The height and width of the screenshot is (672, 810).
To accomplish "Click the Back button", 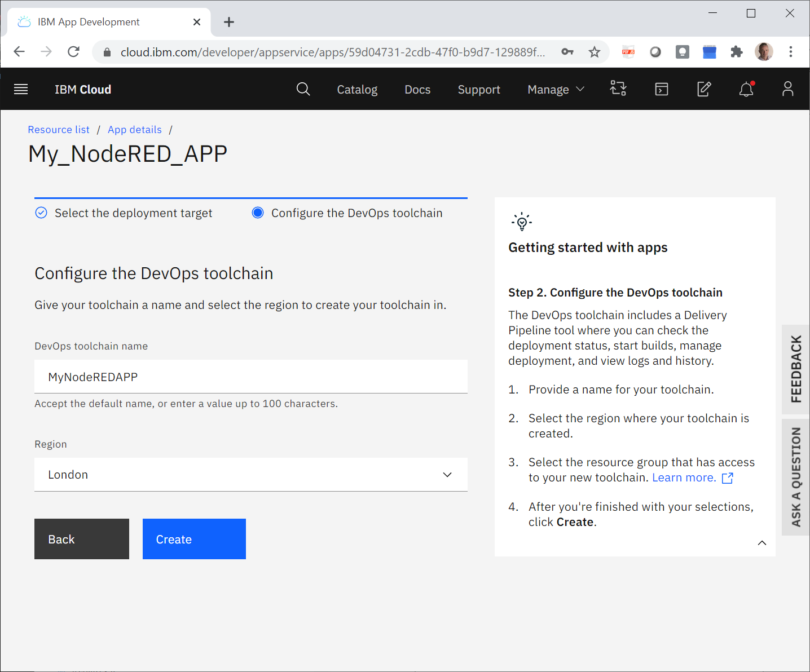I will click(x=82, y=539).
